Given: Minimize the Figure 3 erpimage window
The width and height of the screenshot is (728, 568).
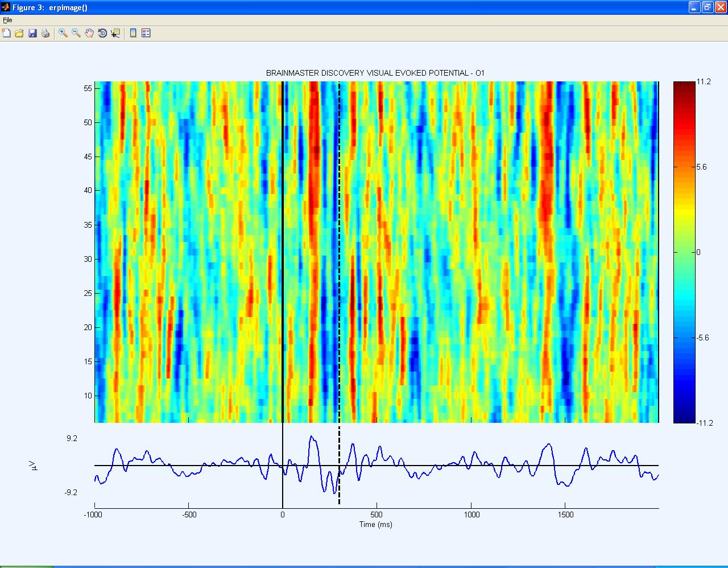Looking at the screenshot, I should tap(694, 7).
